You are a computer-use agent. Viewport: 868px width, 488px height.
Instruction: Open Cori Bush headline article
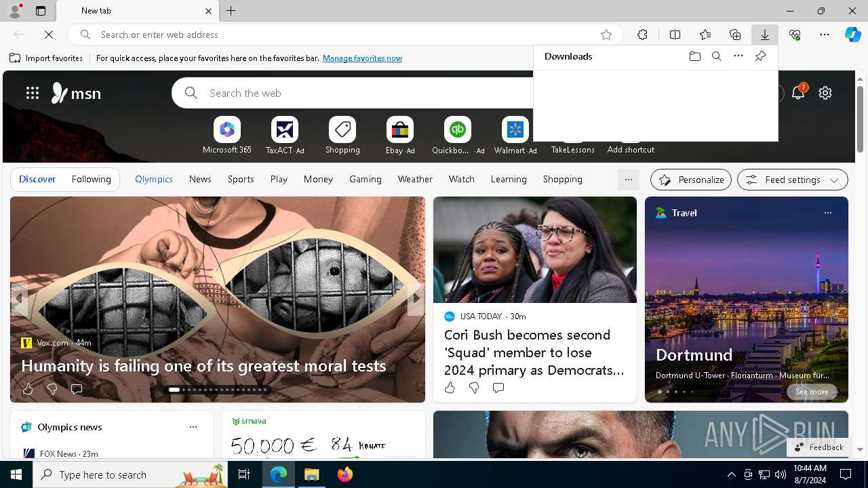(x=534, y=352)
